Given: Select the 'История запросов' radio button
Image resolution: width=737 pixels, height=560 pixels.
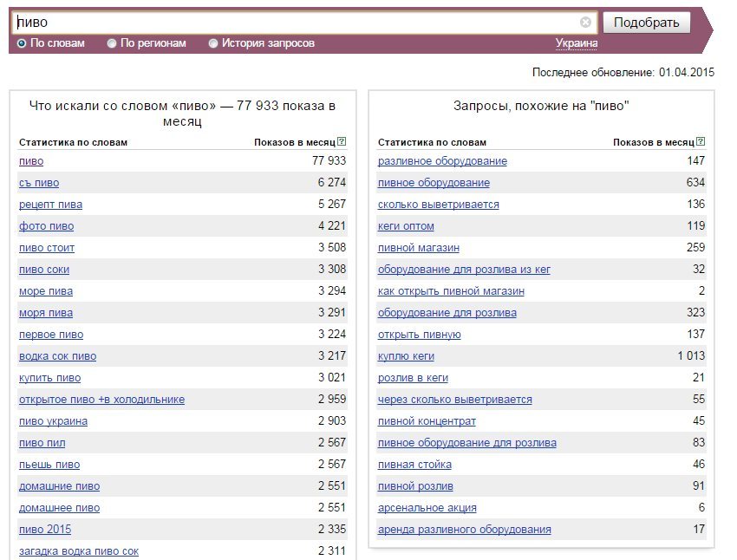Looking at the screenshot, I should coord(213,43).
